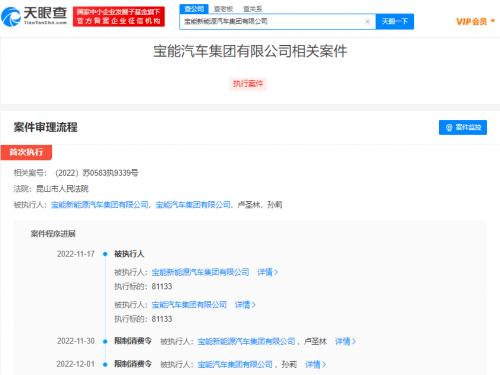The height and width of the screenshot is (375, 500).
Task: Select the 执行案件 tag
Action: tap(248, 83)
